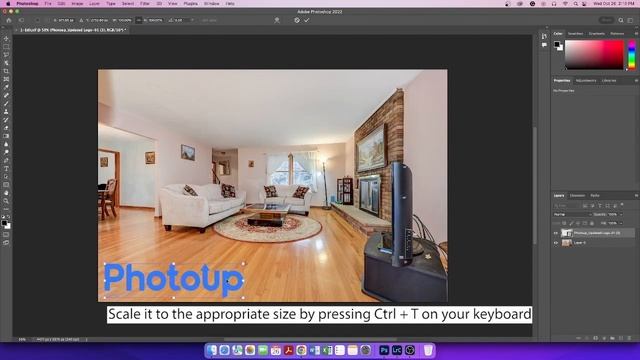
Task: Open the Gradients tab
Action: pos(597,33)
